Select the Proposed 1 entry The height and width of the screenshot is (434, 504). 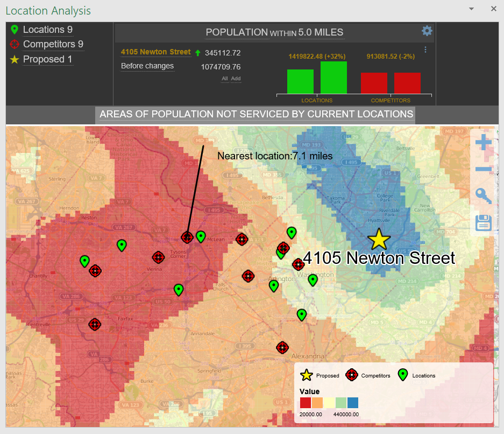pos(47,59)
